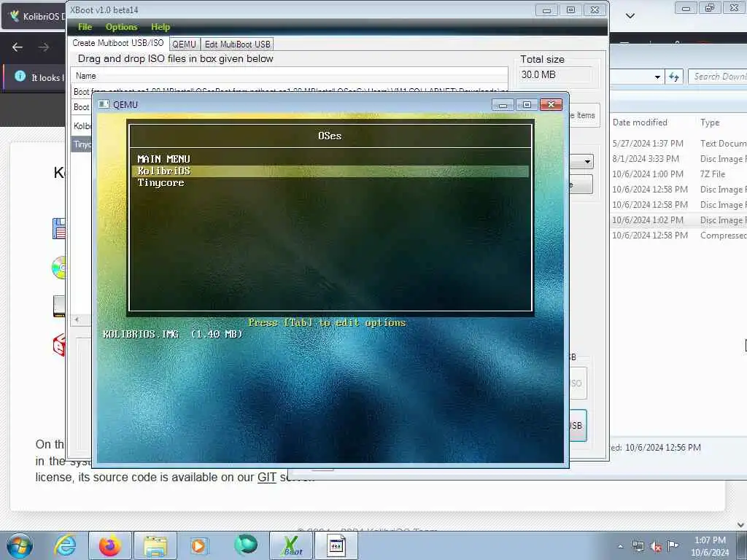Viewport: 747px width, 560px height.
Task: Open Firefox from the taskbar
Action: coord(109,545)
